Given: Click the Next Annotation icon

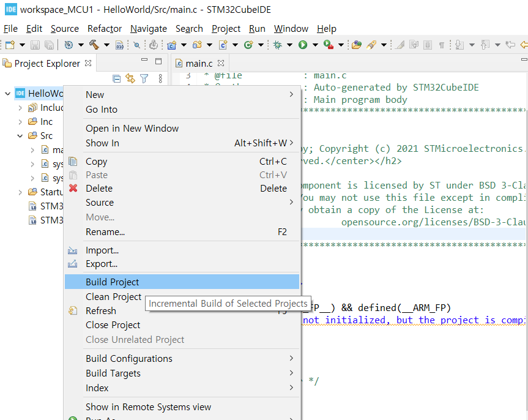Looking at the screenshot, I should pyautogui.click(x=459, y=45).
